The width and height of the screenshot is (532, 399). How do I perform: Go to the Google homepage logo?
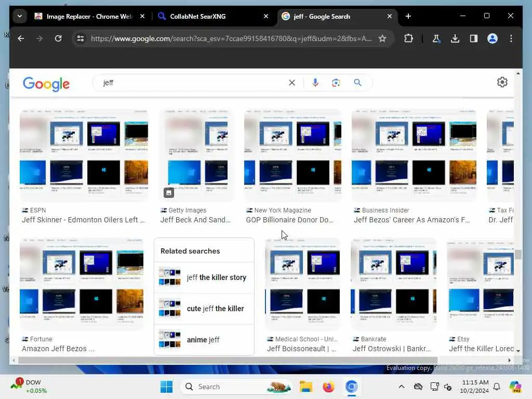click(46, 84)
